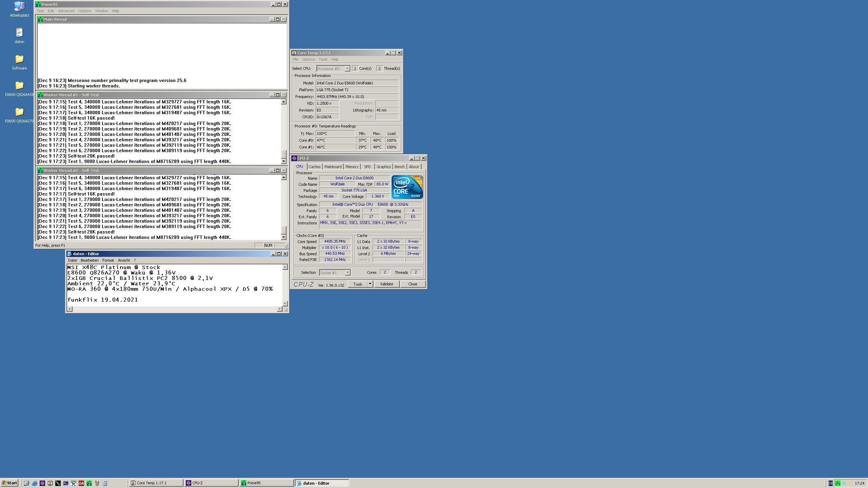Switch to Core Temp 1.17.1 taskbar button
The image size is (868, 488).
156,483
